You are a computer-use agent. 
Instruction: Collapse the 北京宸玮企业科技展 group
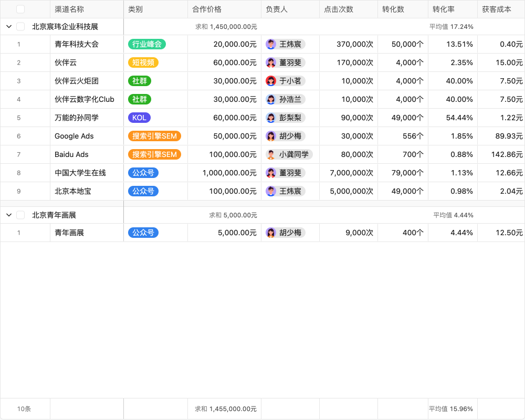(8, 26)
